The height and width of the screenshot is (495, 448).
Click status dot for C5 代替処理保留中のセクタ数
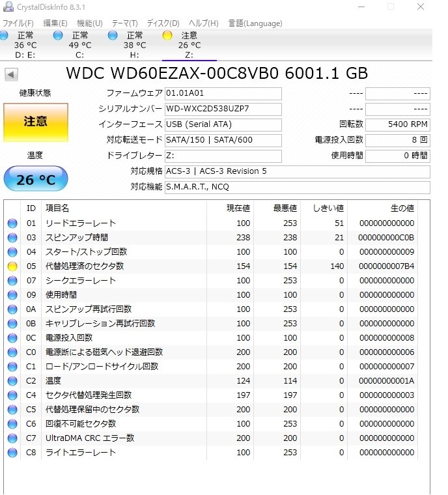[x=12, y=410]
